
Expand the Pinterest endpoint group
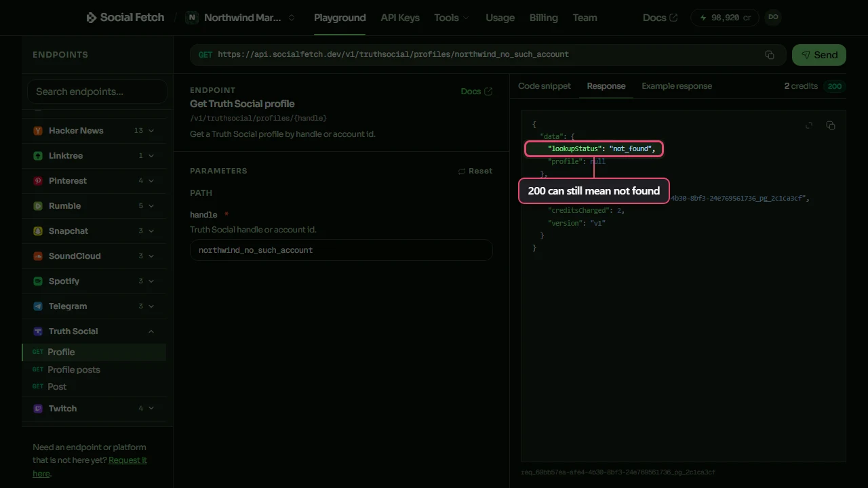[x=94, y=180]
